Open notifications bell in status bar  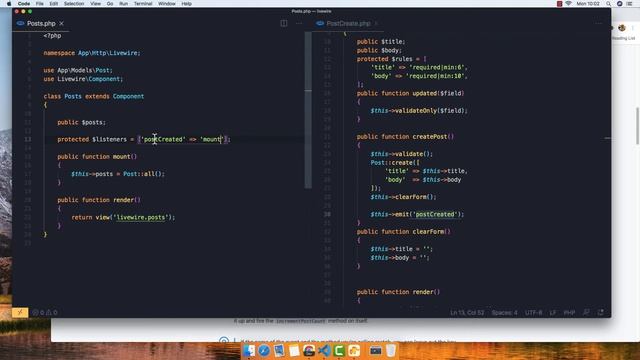600,313
